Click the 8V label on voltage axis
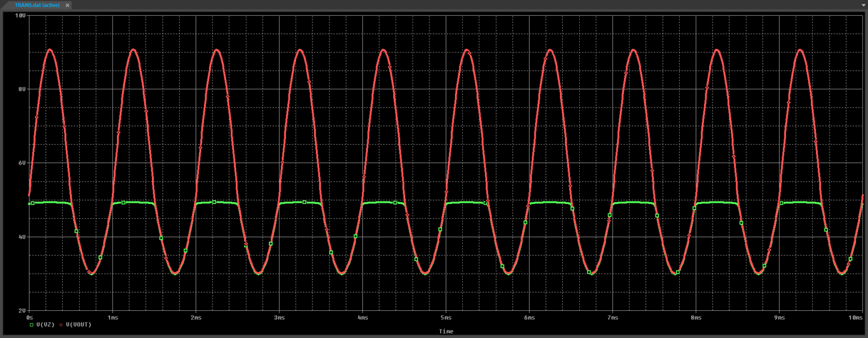Screen dimensions: 868x338 point(21,89)
